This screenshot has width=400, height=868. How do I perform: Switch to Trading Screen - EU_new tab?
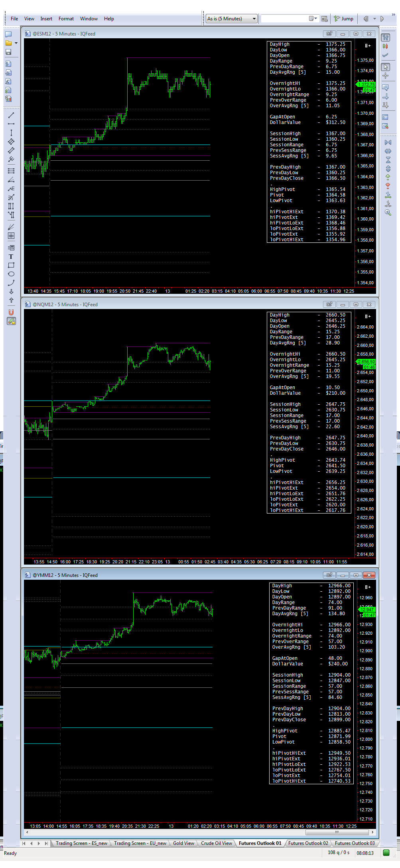[x=140, y=843]
